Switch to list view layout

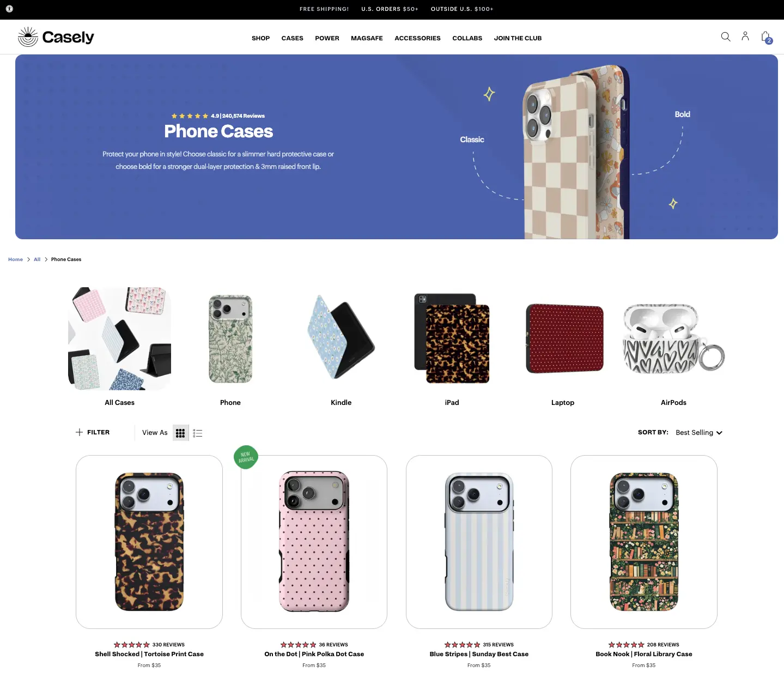(x=198, y=433)
